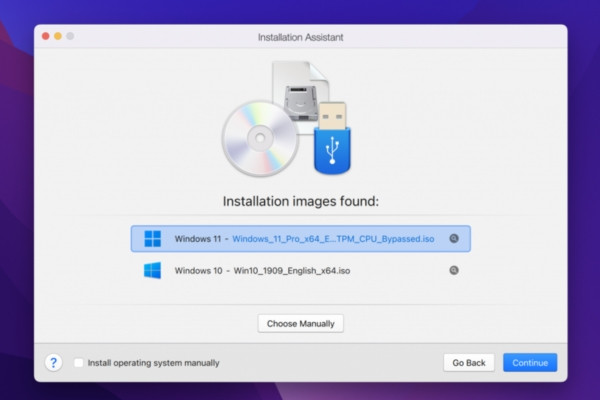Screen dimensions: 600x400
Task: Click the Installation Assistant window title
Action: 300,37
